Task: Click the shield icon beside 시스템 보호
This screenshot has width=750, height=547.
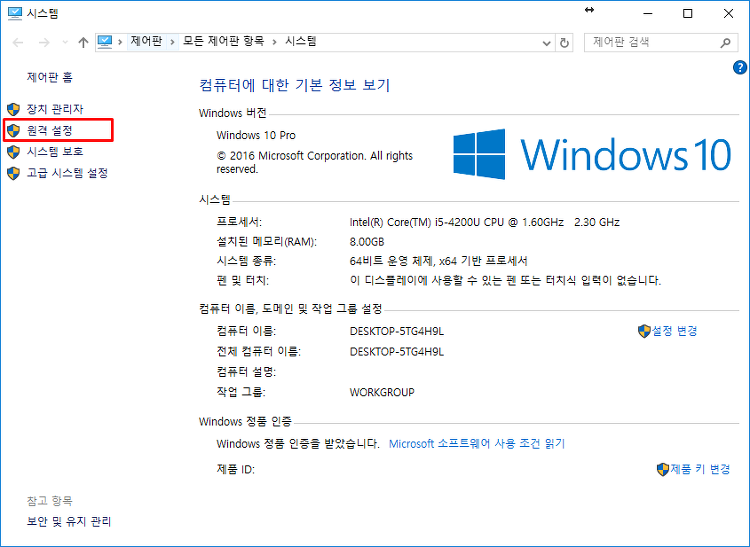Action: pyautogui.click(x=13, y=152)
